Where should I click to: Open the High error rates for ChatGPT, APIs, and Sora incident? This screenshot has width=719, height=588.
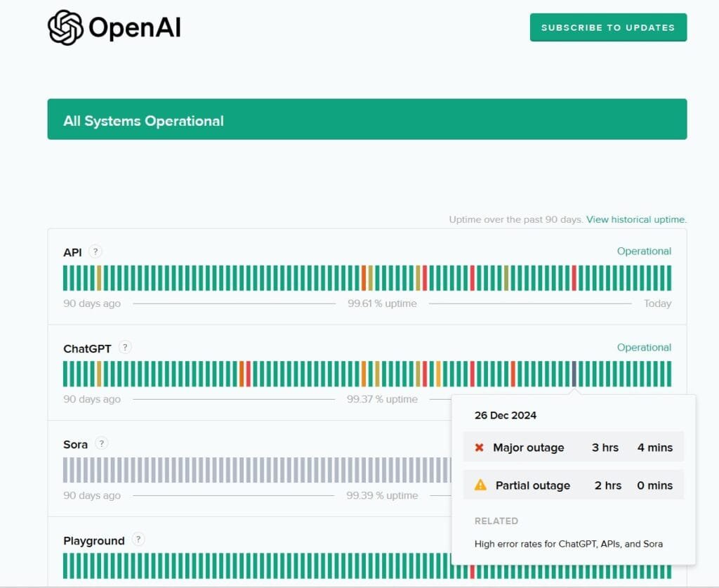coord(569,544)
